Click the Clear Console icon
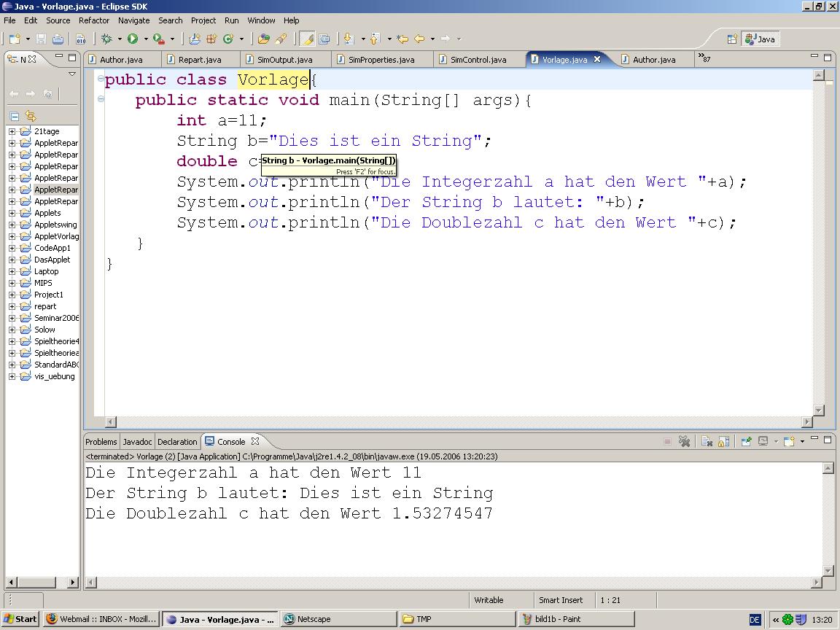840x630 pixels. click(x=707, y=441)
